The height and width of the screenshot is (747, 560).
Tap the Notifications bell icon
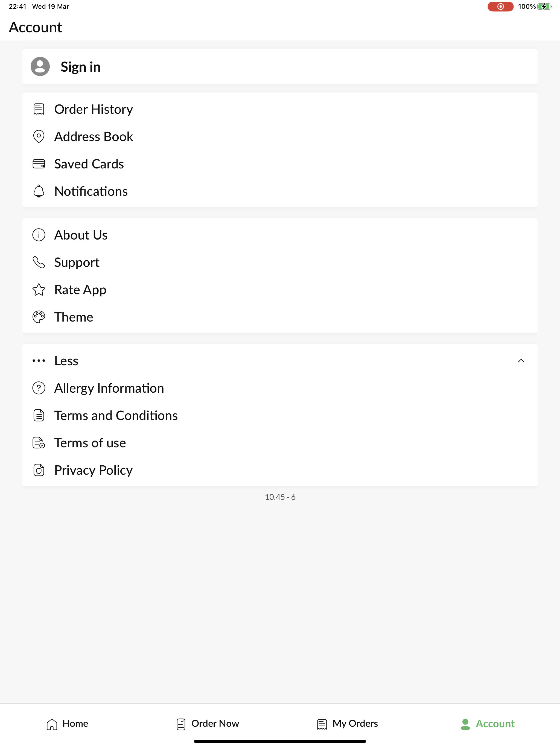click(x=39, y=191)
